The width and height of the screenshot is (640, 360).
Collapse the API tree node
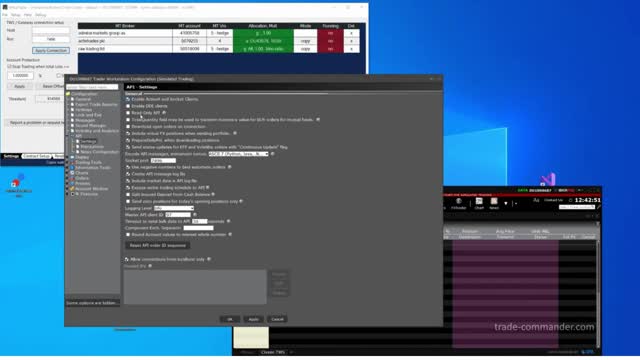[68, 136]
